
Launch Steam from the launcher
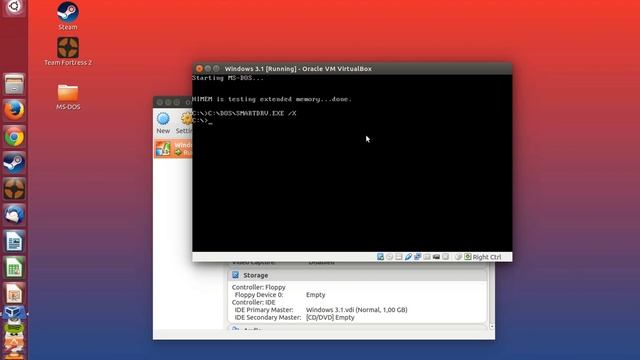pyautogui.click(x=14, y=163)
